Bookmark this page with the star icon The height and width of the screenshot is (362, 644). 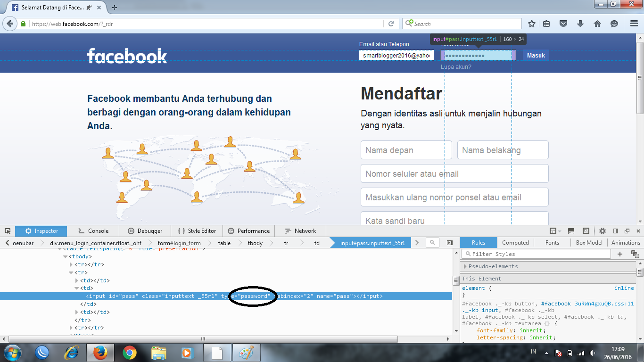tap(532, 24)
